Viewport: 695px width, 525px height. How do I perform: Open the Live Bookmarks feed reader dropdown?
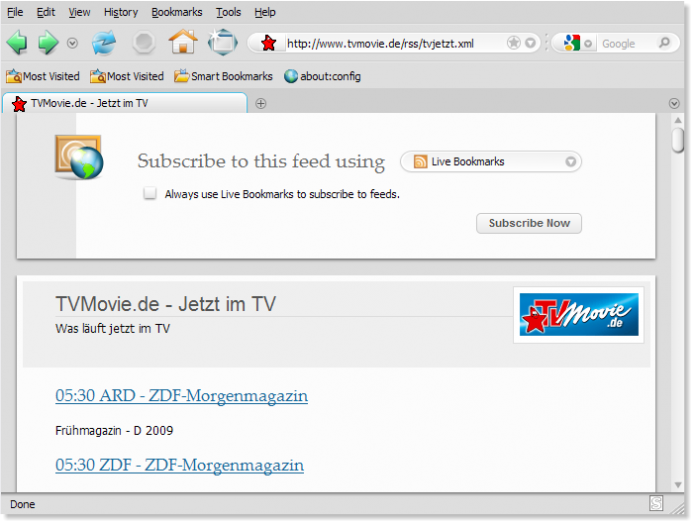coord(491,161)
